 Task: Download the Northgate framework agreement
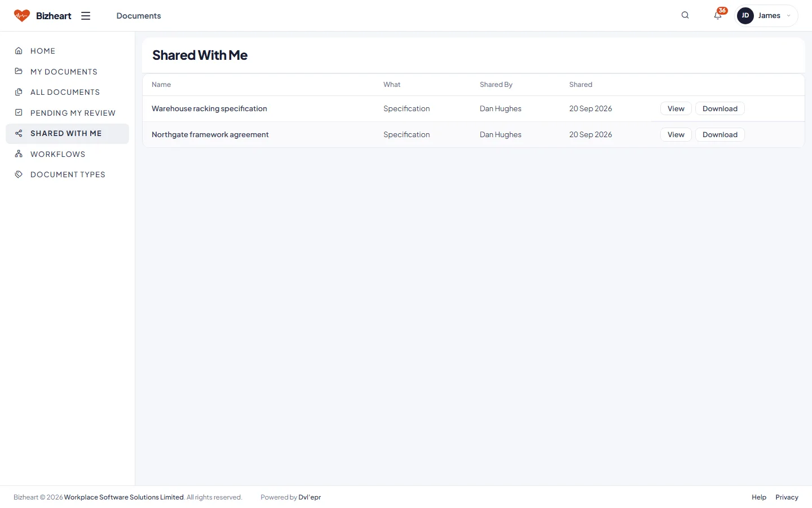720,135
